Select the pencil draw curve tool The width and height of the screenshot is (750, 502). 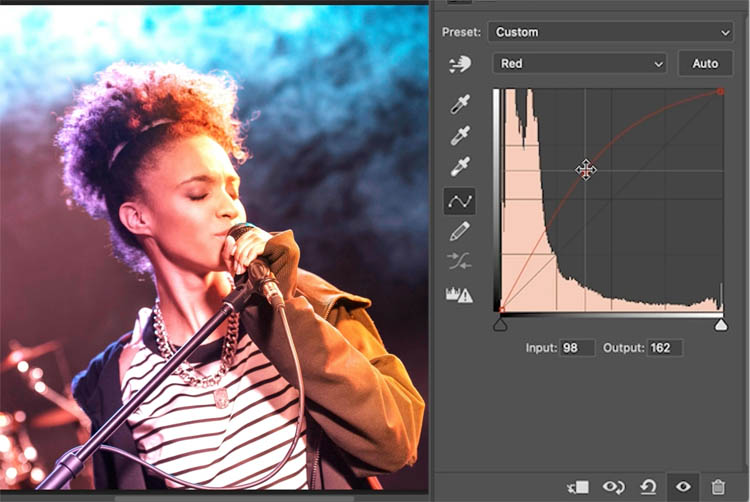tap(460, 231)
